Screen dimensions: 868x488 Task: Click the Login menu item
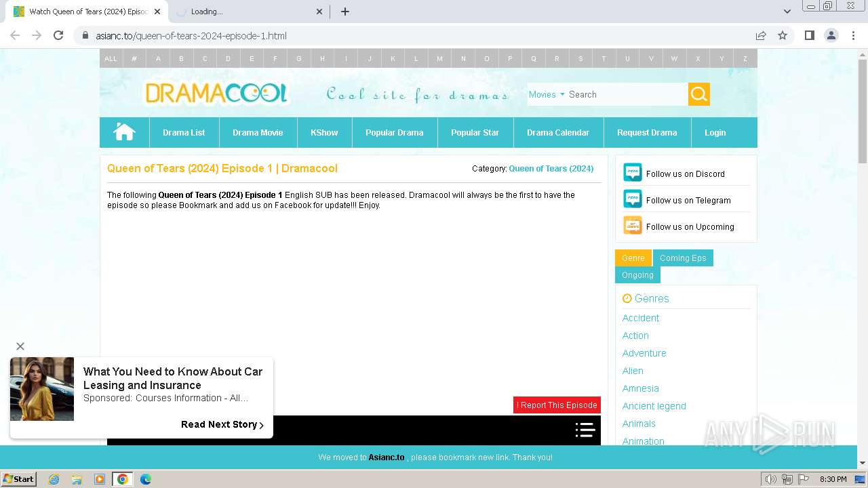[715, 132]
